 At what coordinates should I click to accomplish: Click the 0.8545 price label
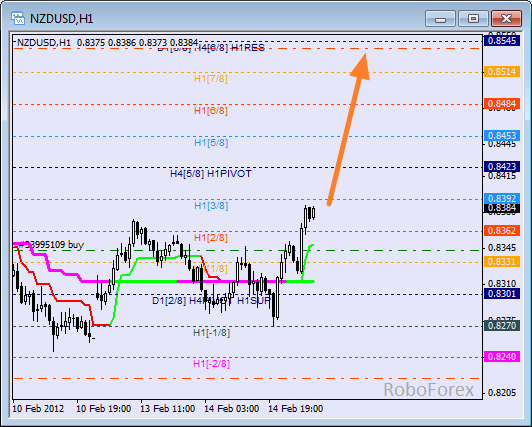pyautogui.click(x=502, y=41)
